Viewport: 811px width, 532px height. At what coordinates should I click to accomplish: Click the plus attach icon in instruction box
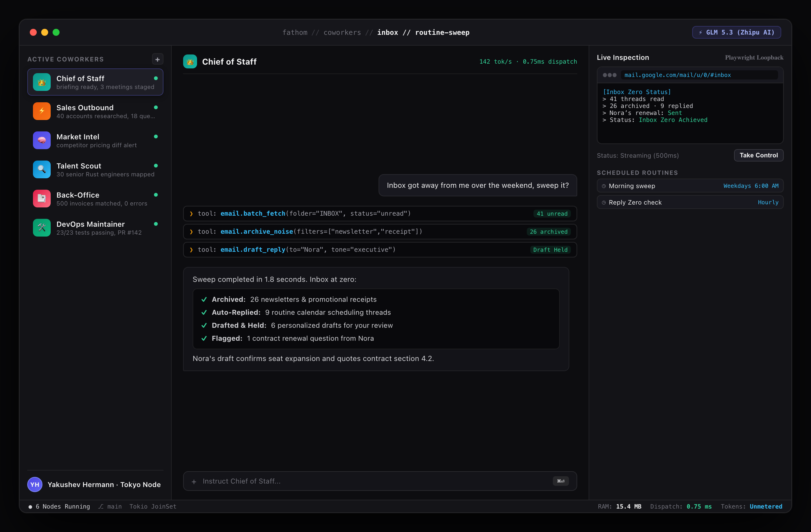[x=194, y=482]
